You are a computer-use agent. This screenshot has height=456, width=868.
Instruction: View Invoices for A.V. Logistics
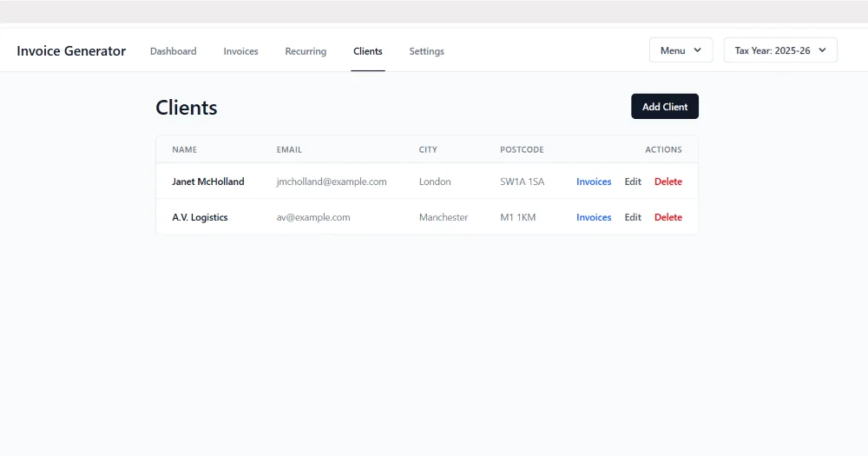click(594, 217)
